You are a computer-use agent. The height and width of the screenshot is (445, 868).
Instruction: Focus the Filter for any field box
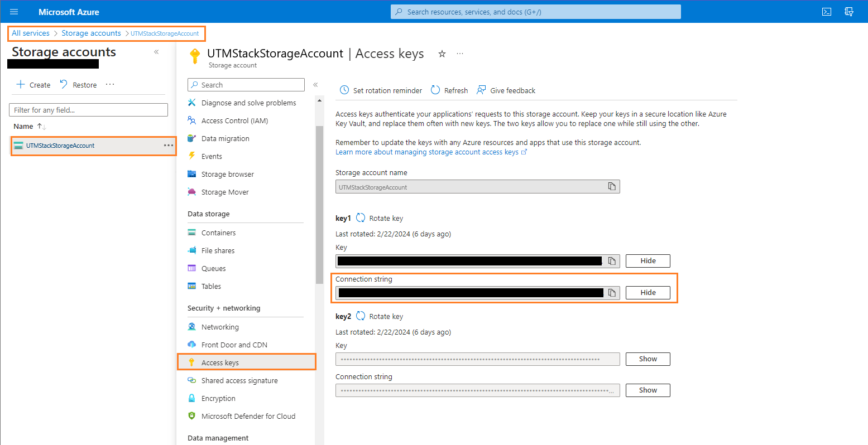[x=89, y=110]
